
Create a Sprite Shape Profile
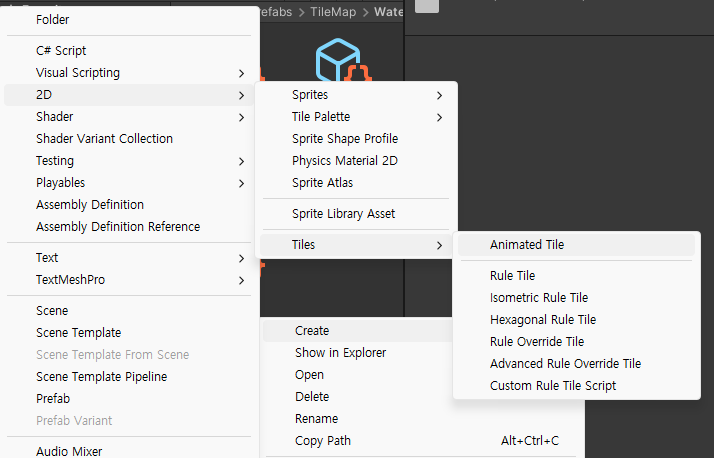[356, 138]
